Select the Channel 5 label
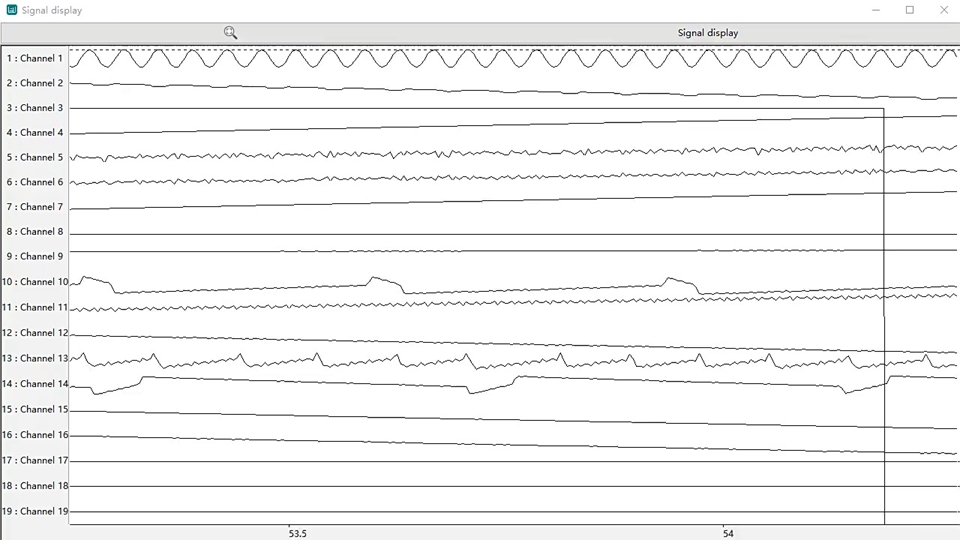Screen dimensions: 960x540 tap(35, 157)
